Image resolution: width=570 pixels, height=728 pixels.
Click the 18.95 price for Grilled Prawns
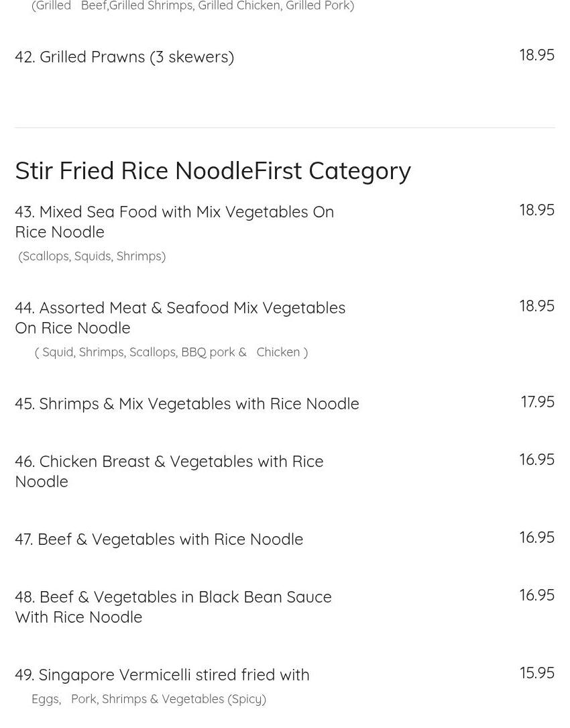[x=536, y=55]
